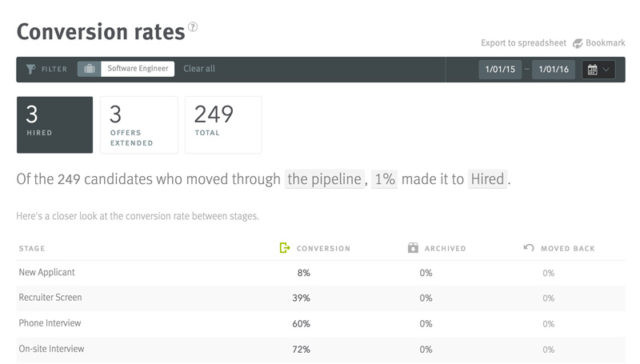Click the briefcase icon in filter bar
This screenshot has width=640, height=364.
point(89,69)
